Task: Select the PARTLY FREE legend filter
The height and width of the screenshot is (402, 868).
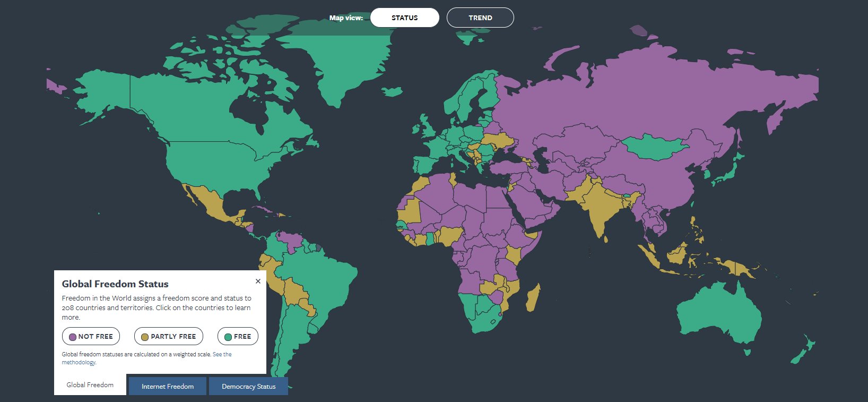Action: 169,336
